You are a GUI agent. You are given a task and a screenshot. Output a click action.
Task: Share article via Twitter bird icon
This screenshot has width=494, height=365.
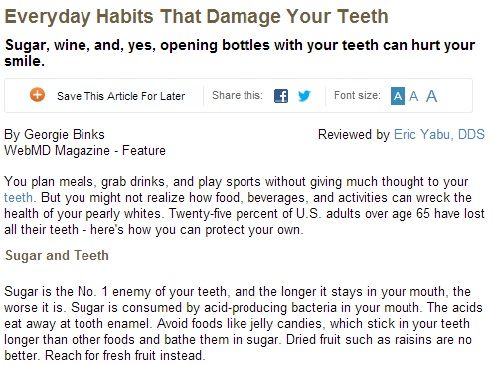(x=304, y=96)
